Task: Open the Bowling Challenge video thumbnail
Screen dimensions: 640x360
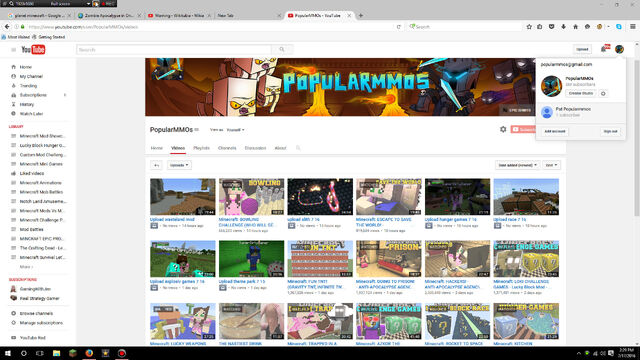Action: pos(251,197)
